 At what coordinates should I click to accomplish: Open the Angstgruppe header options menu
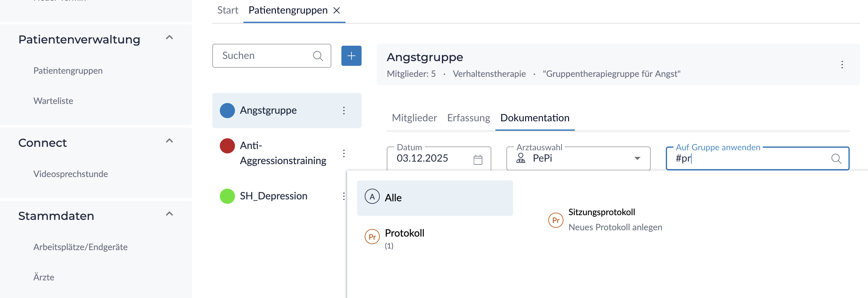tap(842, 65)
